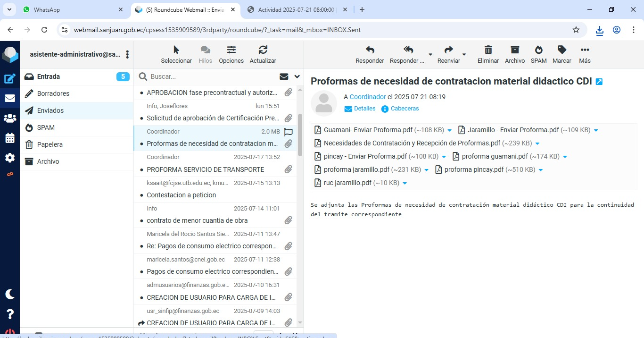Screen dimensions: 644x338
Task: Toggle the flag on the selected Coordinador message
Action: tap(289, 132)
